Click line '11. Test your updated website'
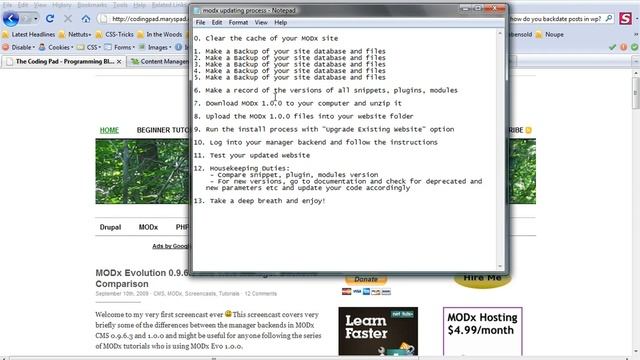The image size is (640, 360). pos(252,156)
